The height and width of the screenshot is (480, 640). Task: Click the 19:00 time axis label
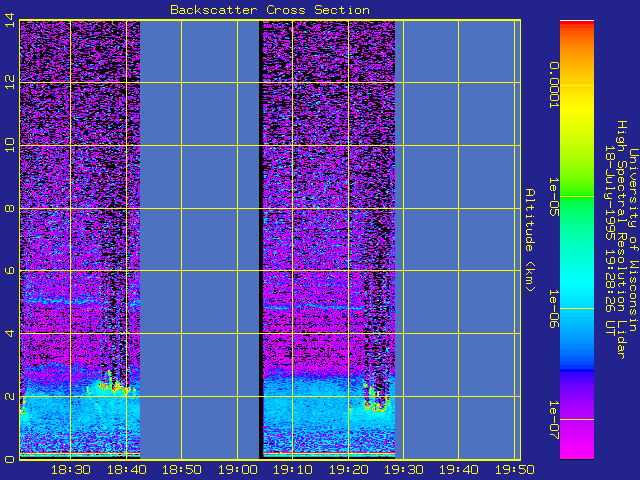pyautogui.click(x=238, y=470)
